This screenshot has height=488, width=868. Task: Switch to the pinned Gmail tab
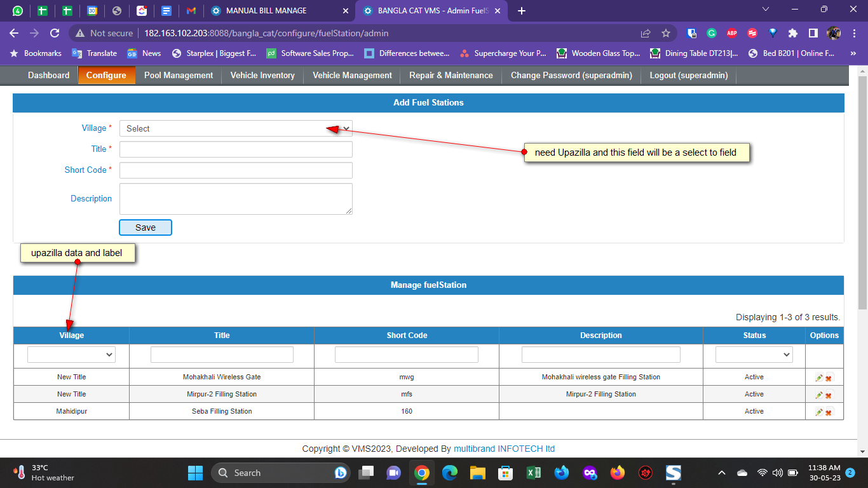tap(191, 11)
